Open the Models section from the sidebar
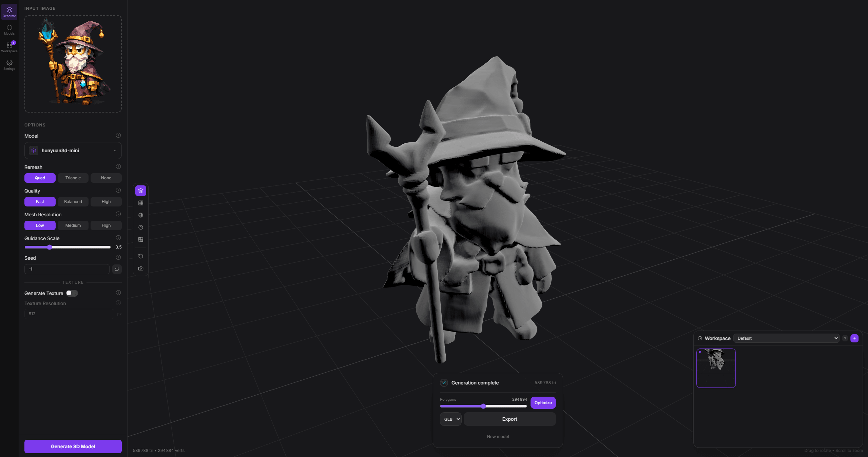 tap(9, 29)
